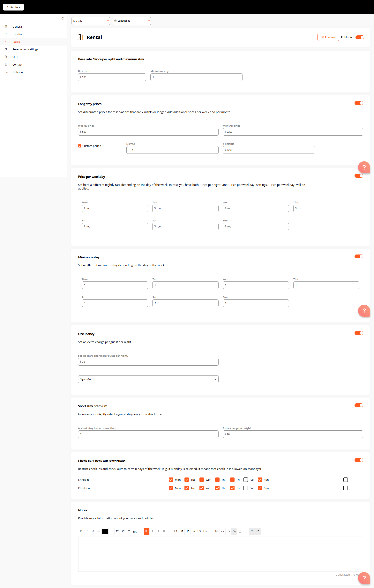Apply H3 heading style
Viewport: 374px width, 588px height.
point(187,531)
